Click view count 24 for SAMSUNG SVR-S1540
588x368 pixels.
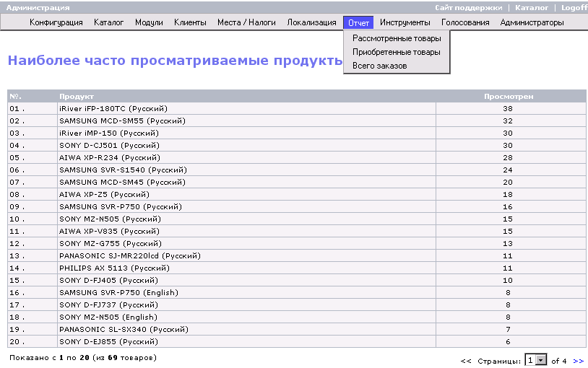[x=508, y=170]
